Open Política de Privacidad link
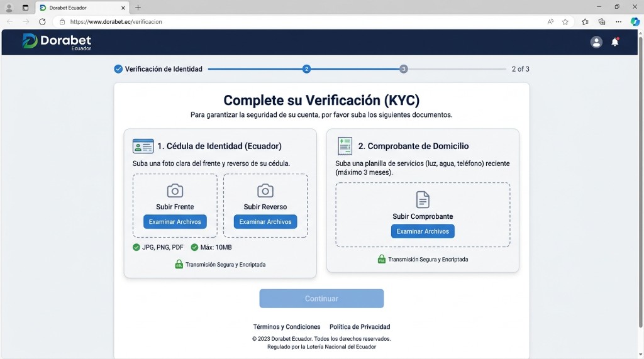This screenshot has width=644, height=359. (360, 327)
